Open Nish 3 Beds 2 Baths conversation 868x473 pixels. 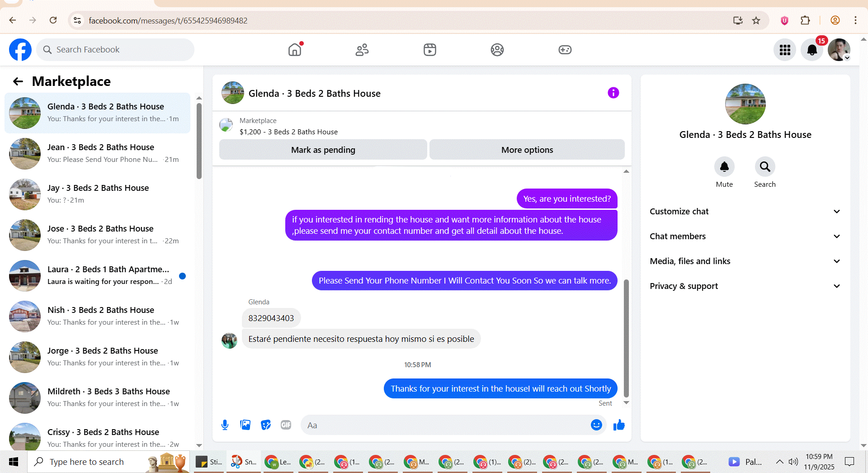pyautogui.click(x=97, y=317)
